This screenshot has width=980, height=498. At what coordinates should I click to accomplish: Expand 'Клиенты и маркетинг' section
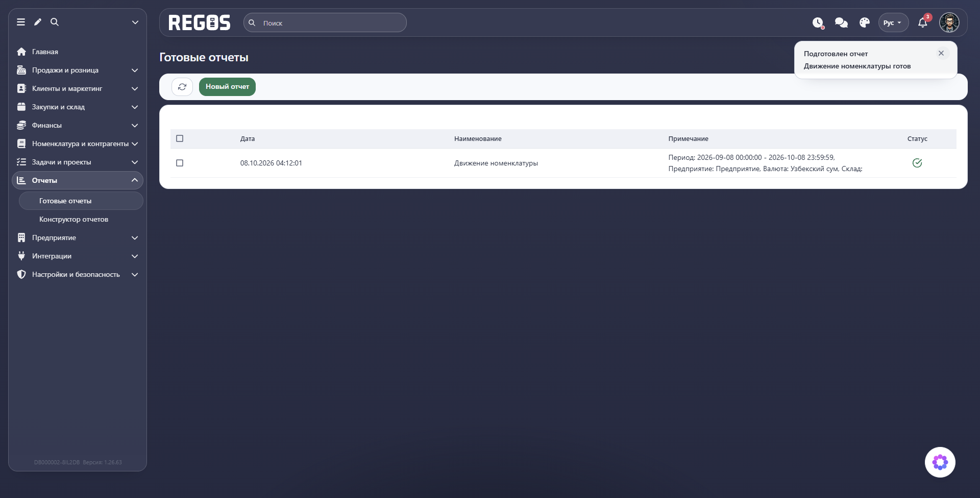tap(78, 88)
